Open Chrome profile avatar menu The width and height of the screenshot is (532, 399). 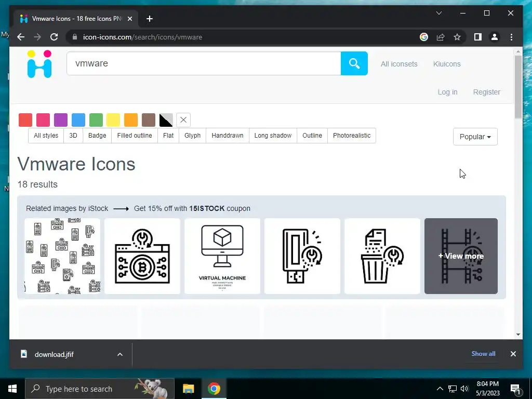pyautogui.click(x=495, y=37)
